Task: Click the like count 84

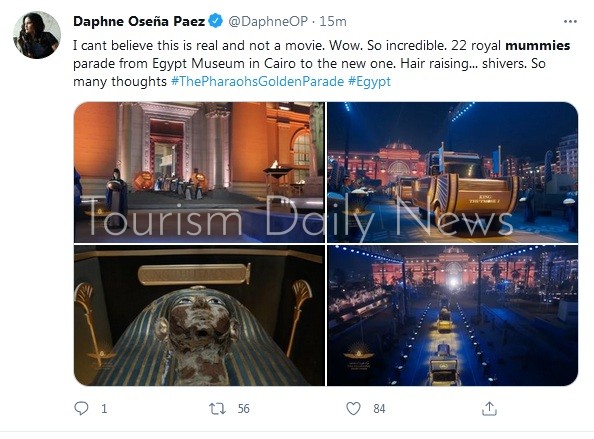Action: pos(379,409)
